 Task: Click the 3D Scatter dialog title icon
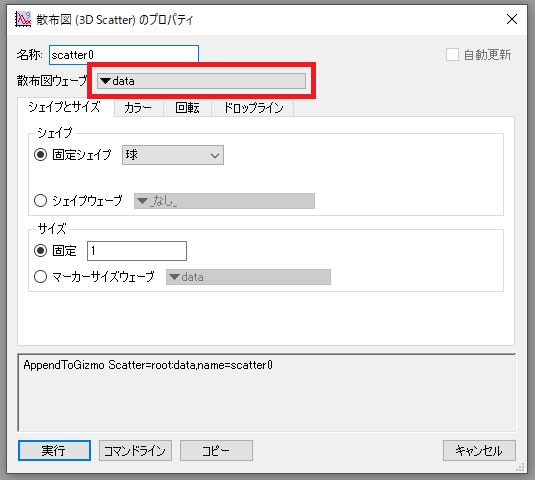23,19
